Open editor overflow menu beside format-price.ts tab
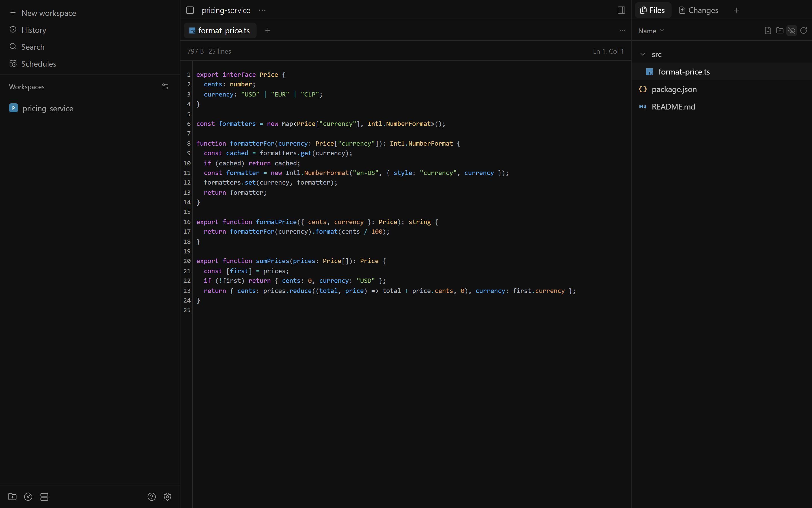The height and width of the screenshot is (508, 812). (623, 30)
